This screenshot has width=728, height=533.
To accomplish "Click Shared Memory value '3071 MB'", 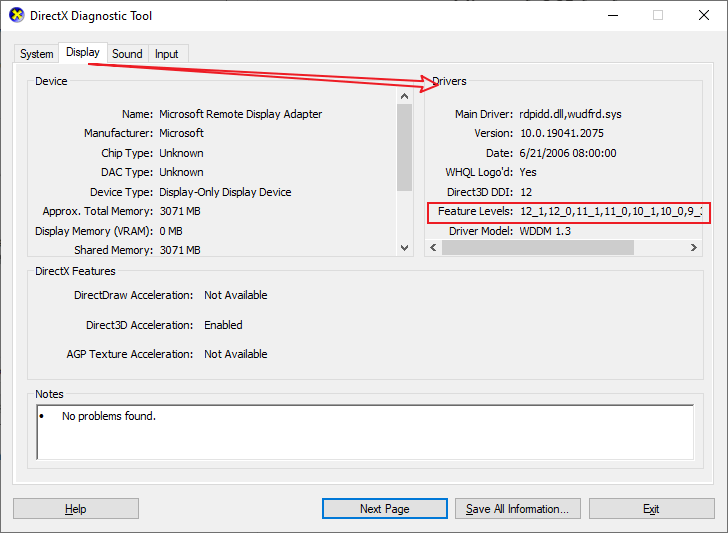I will click(x=180, y=250).
